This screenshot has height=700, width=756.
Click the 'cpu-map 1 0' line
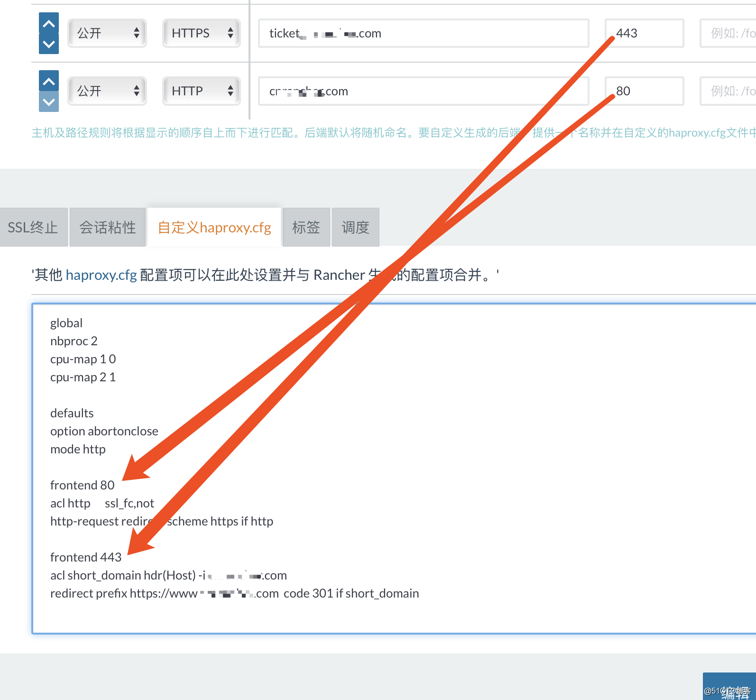83,359
